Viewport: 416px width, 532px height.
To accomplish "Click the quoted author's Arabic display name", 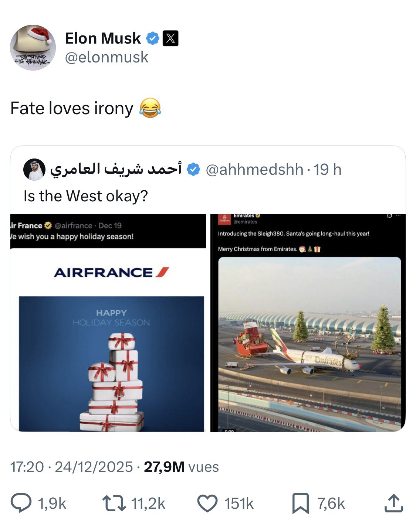I will (x=116, y=170).
